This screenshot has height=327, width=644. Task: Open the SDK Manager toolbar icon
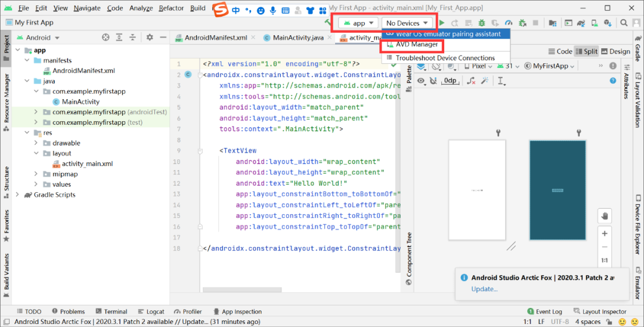(608, 23)
